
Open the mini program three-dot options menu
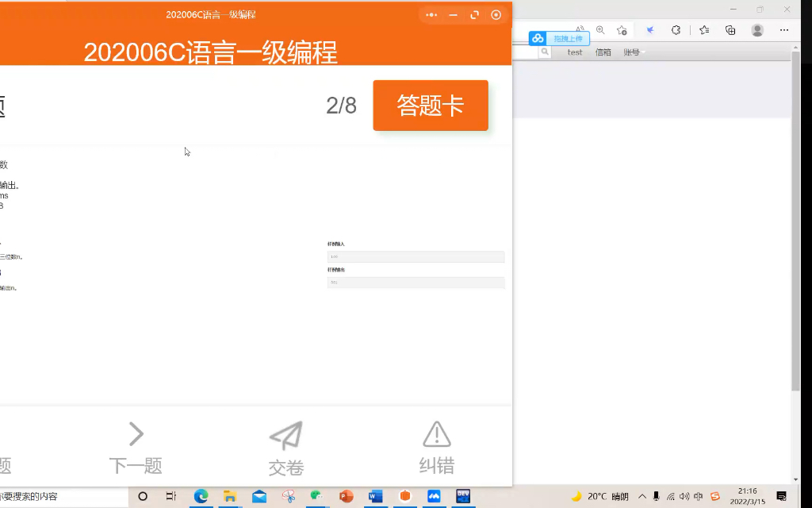431,14
